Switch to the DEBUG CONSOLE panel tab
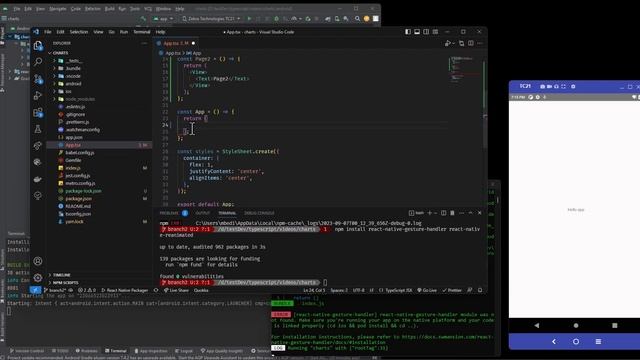The width and height of the screenshot is (640, 360). pos(259,213)
